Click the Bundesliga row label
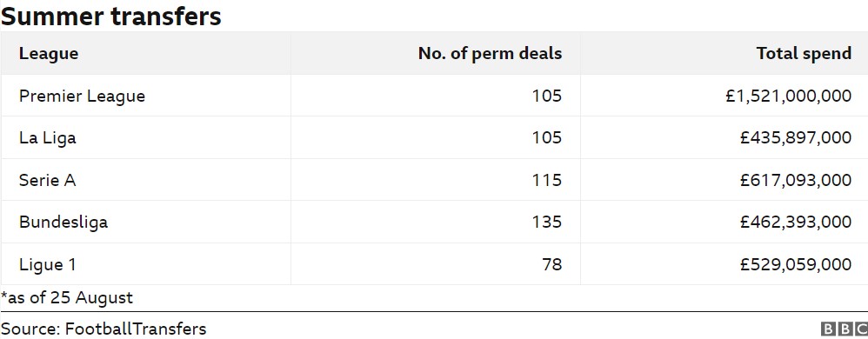 63,223
